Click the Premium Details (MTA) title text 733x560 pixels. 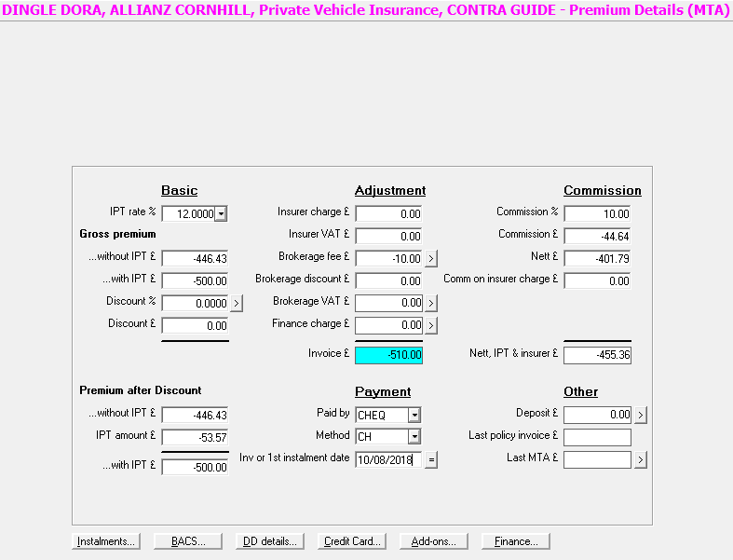649,10
